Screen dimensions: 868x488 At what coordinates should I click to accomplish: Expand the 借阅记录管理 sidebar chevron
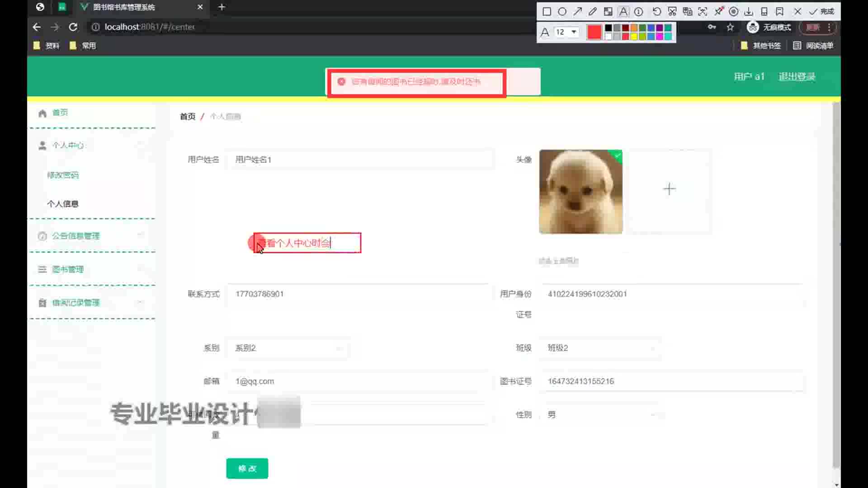tap(141, 302)
